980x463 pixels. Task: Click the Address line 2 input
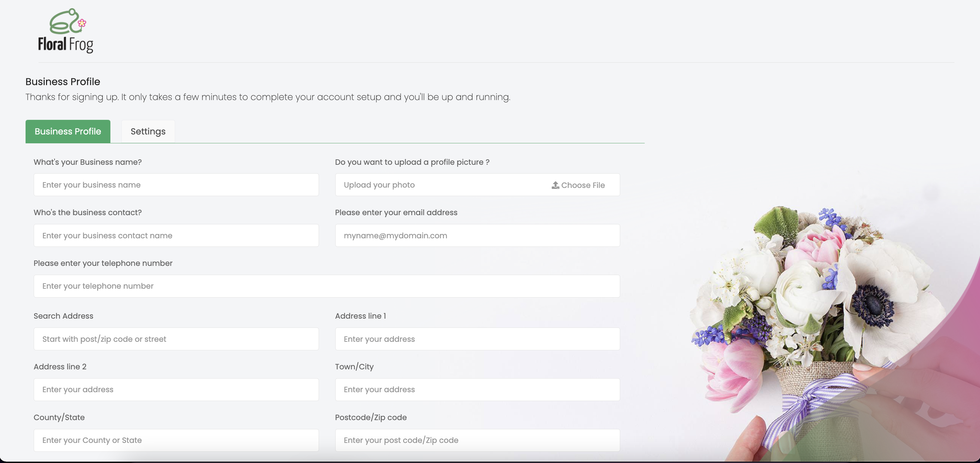pyautogui.click(x=176, y=389)
